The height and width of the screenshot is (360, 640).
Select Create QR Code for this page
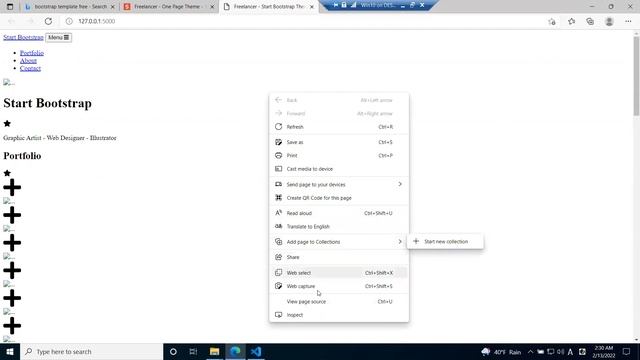(339, 198)
